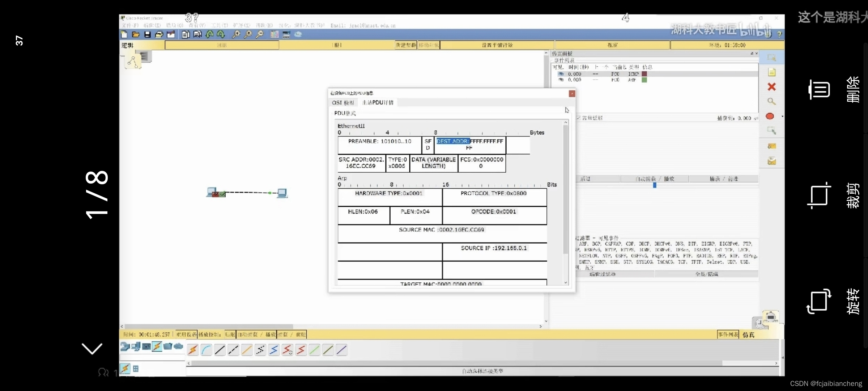
Task: Click simulation panel auto capture / play button
Action: coord(655,179)
